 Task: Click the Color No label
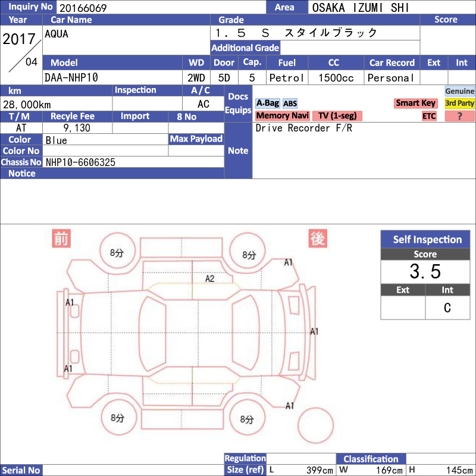[x=21, y=151]
